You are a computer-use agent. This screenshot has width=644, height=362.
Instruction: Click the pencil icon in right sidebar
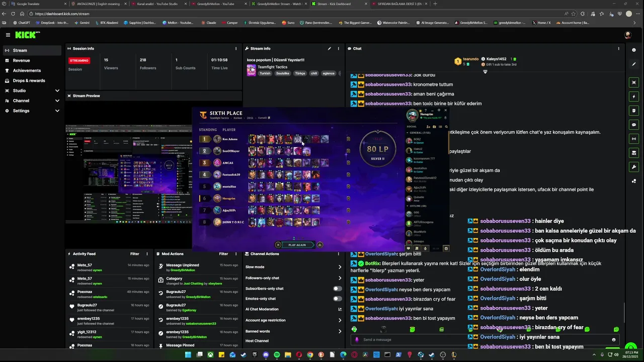pos(633,64)
